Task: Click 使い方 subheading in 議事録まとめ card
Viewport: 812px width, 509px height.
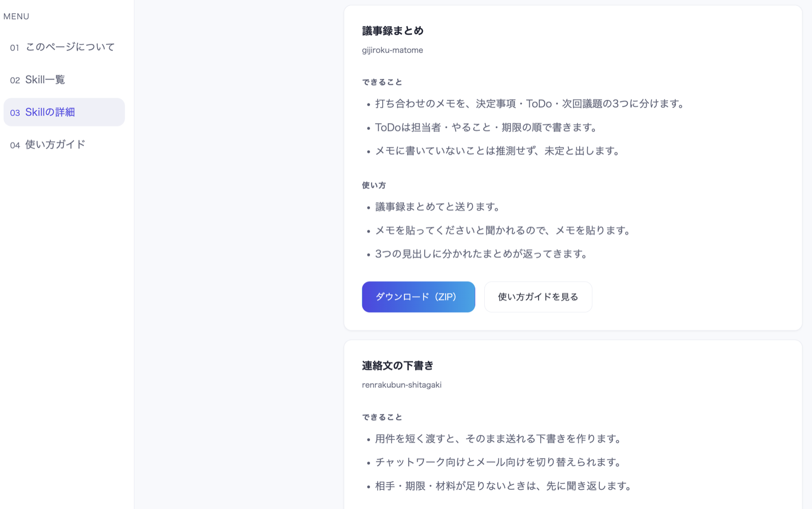Action: coord(374,186)
